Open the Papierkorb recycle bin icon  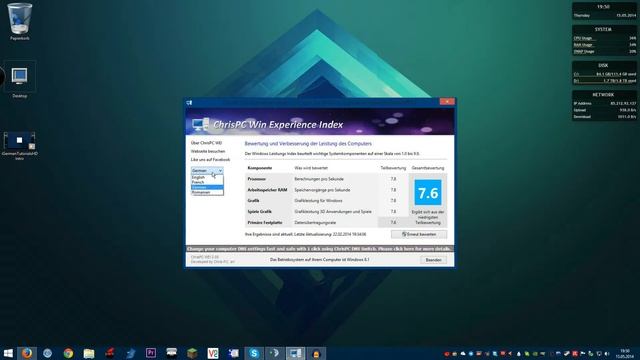(x=20, y=22)
